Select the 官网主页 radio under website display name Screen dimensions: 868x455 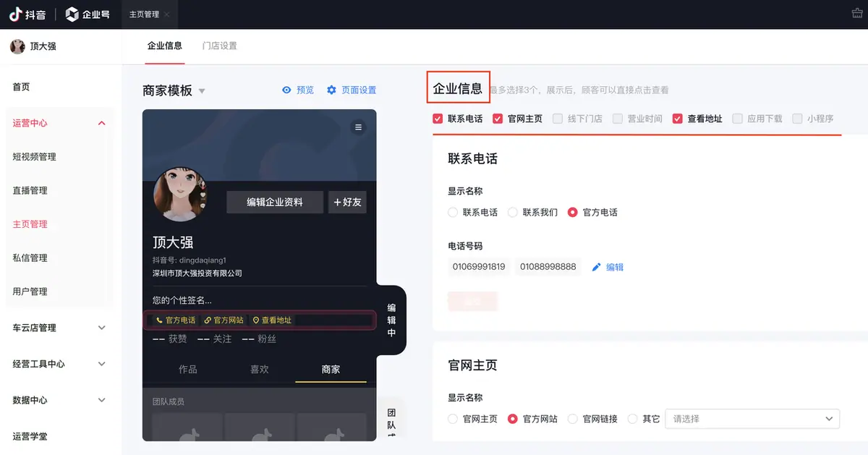pos(453,419)
